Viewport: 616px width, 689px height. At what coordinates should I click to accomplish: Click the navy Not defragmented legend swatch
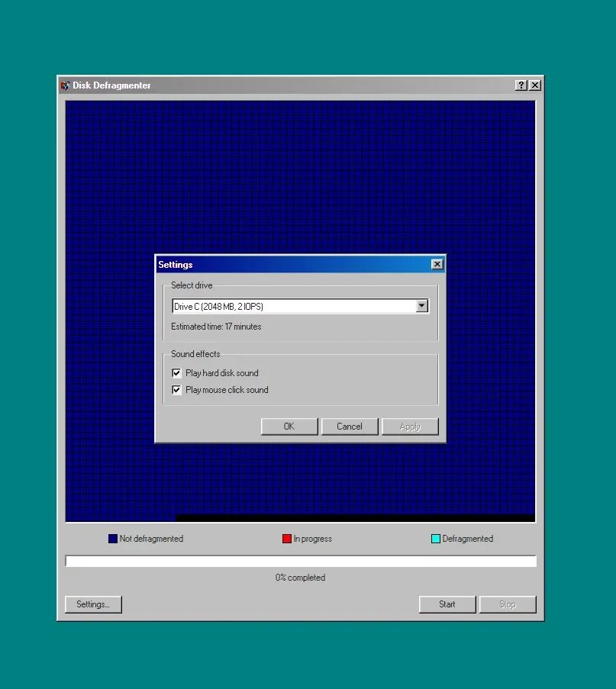[113, 539]
